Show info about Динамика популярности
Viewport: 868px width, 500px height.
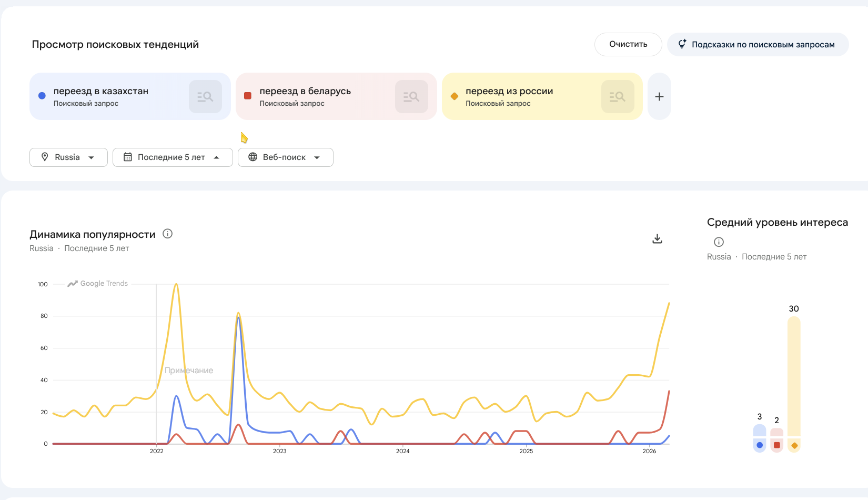(x=168, y=234)
